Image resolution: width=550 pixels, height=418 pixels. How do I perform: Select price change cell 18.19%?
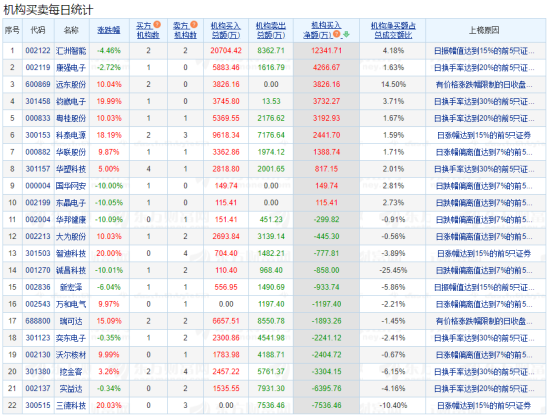(109, 135)
